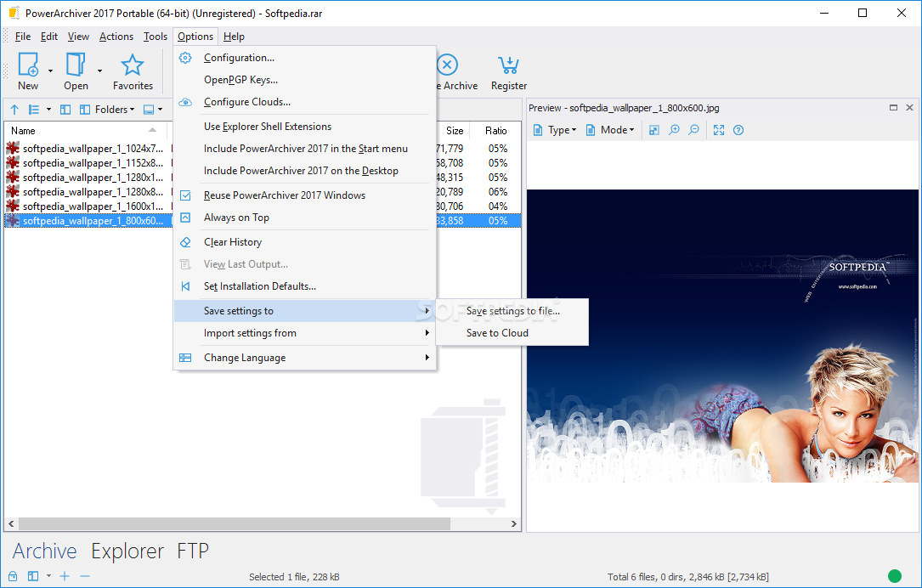The height and width of the screenshot is (588, 922).
Task: Open the Actions menu
Action: tap(116, 37)
